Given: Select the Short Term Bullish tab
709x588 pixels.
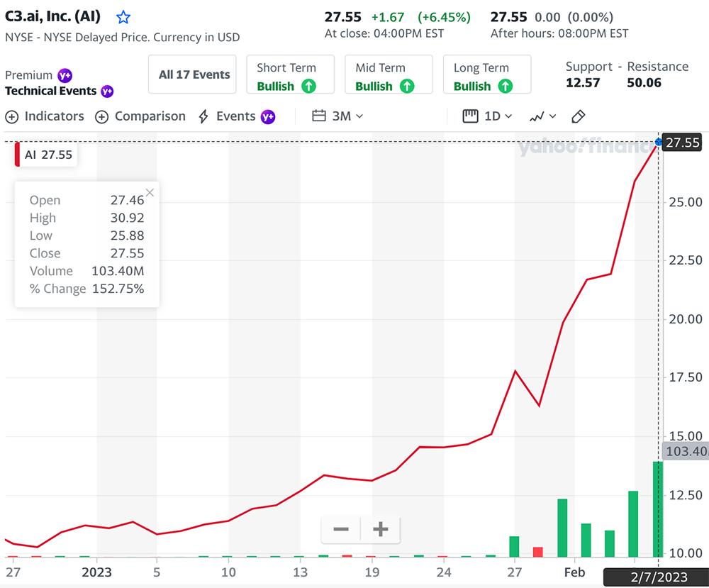Looking at the screenshot, I should [290, 74].
